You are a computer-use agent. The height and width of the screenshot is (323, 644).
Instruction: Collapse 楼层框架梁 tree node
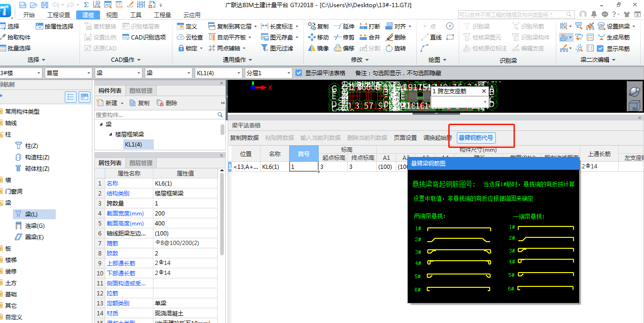(x=111, y=135)
